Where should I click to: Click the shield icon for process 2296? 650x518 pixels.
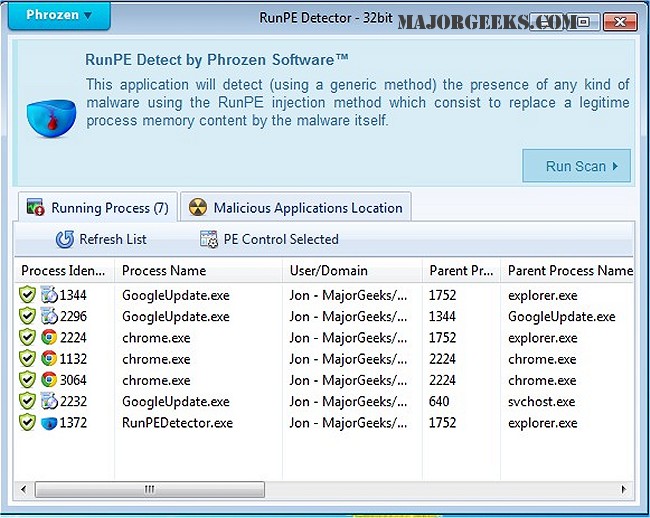pos(27,316)
